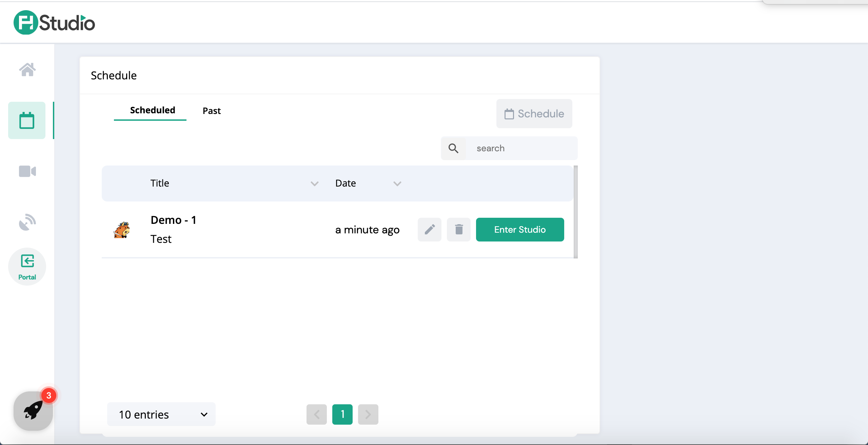Screen dimensions: 868x445
Task: Open the video camera recordings icon
Action: tap(27, 171)
